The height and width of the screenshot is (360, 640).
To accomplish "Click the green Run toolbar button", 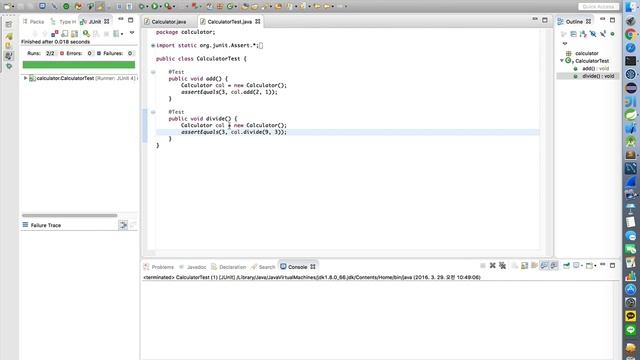I will [x=155, y=6].
